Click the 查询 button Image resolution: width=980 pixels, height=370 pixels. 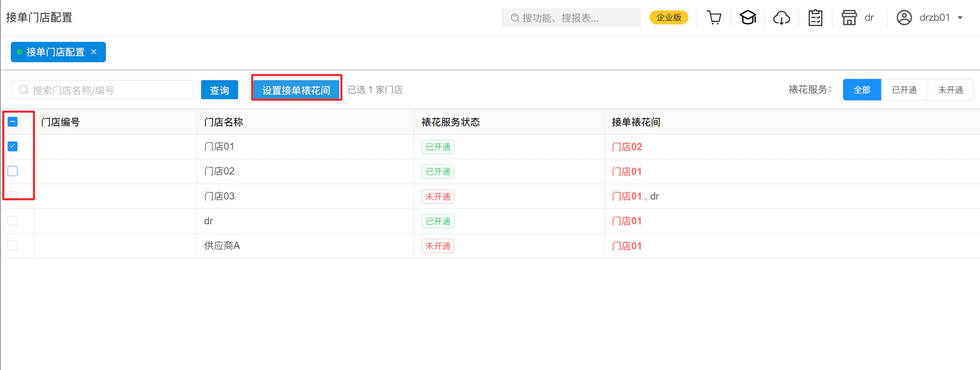(x=219, y=90)
